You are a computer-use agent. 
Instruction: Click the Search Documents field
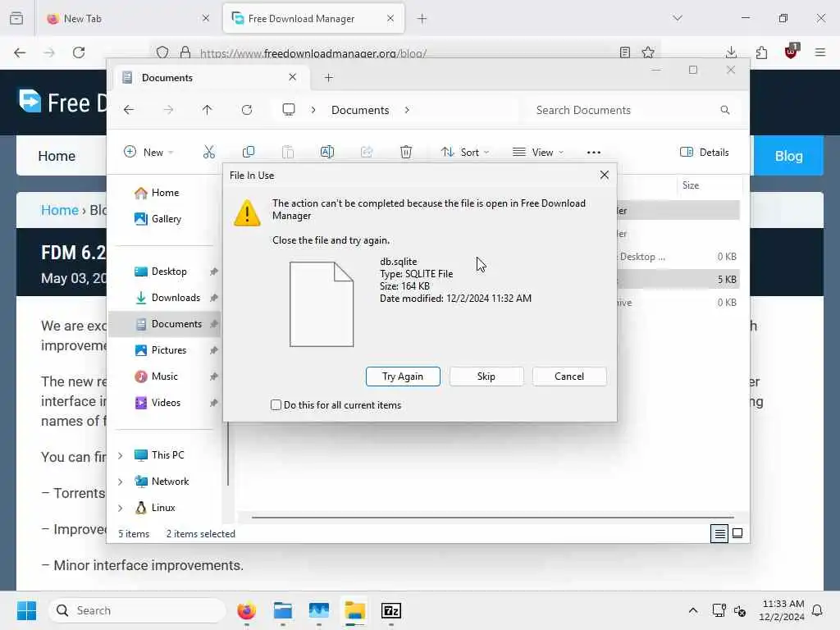click(632, 110)
